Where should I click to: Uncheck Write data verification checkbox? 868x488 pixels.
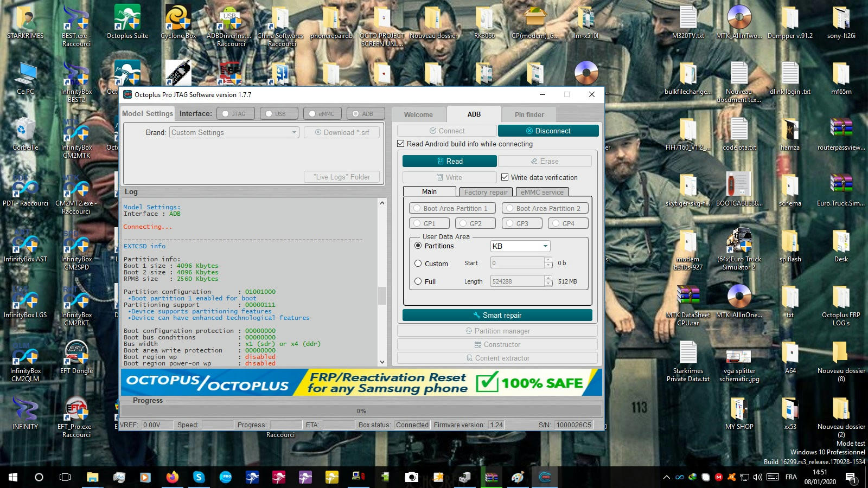click(505, 177)
